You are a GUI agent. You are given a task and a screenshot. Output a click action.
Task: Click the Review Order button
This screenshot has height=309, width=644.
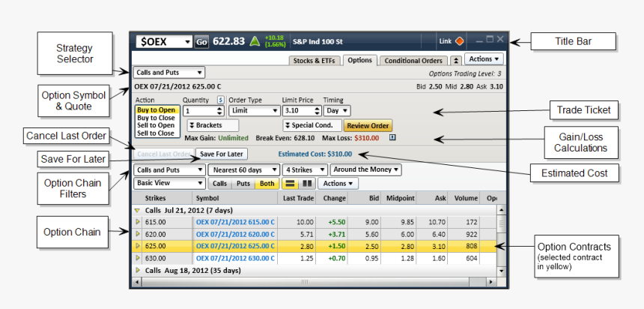coord(368,126)
